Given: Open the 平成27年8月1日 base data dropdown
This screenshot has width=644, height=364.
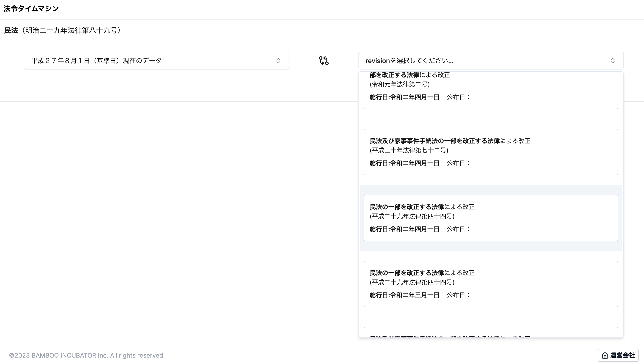Looking at the screenshot, I should coord(156,61).
